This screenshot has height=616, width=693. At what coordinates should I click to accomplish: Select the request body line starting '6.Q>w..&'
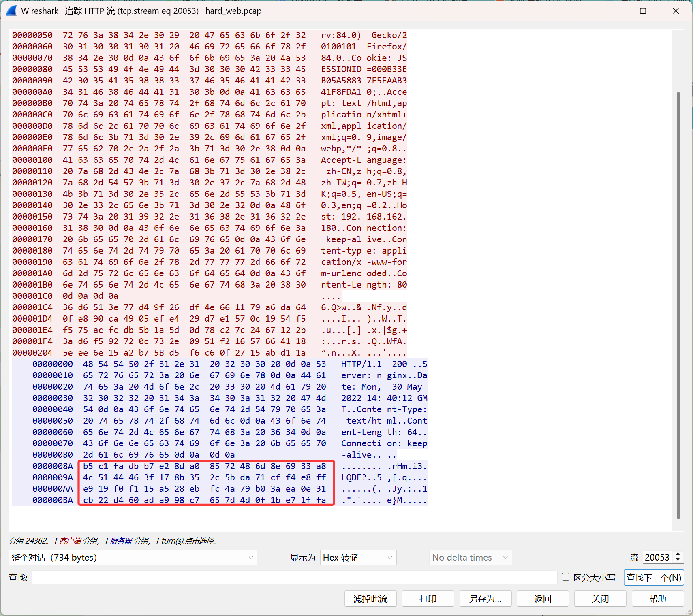pyautogui.click(x=210, y=307)
